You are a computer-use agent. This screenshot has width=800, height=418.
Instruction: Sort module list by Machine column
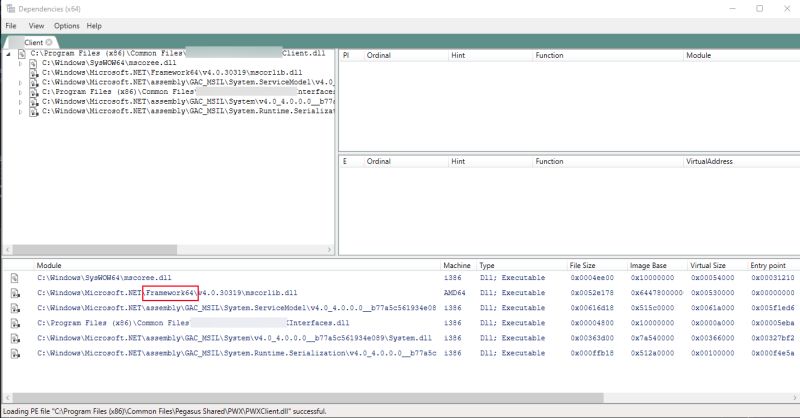click(458, 265)
